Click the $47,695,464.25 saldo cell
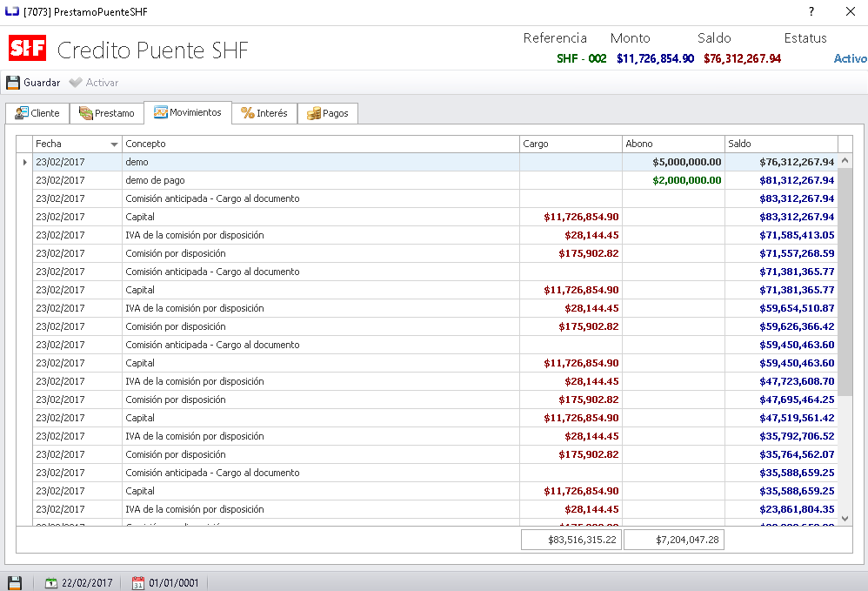This screenshot has width=868, height=591. (781, 400)
